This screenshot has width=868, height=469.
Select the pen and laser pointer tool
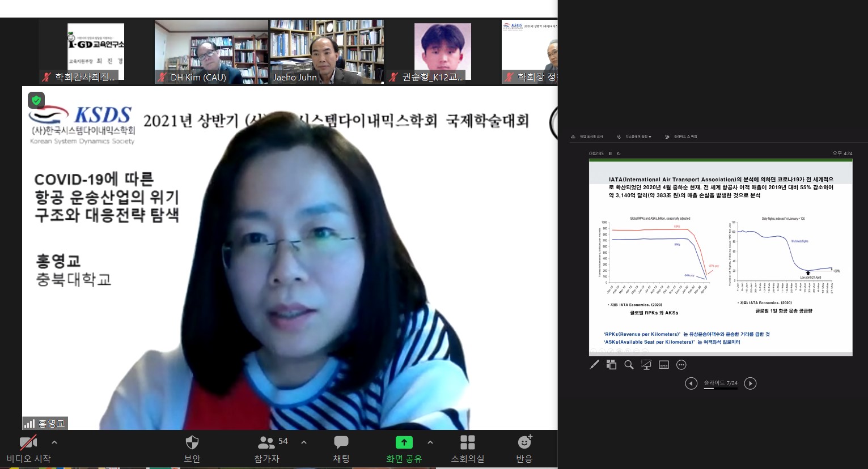594,365
